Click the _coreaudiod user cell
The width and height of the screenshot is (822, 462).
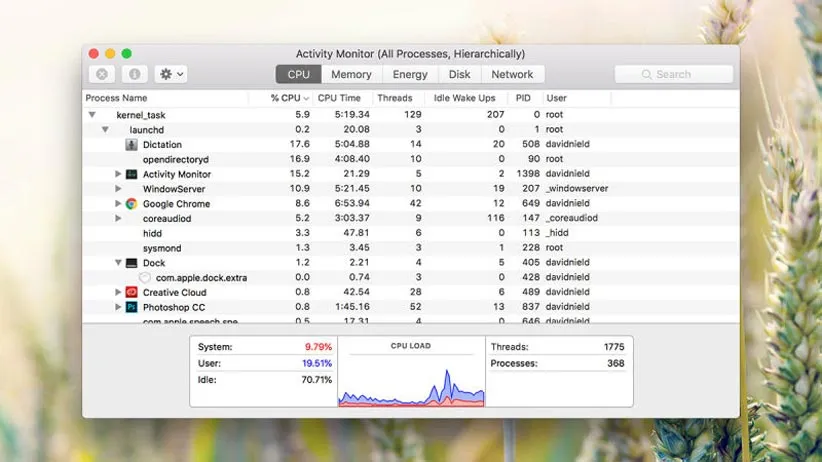click(571, 218)
